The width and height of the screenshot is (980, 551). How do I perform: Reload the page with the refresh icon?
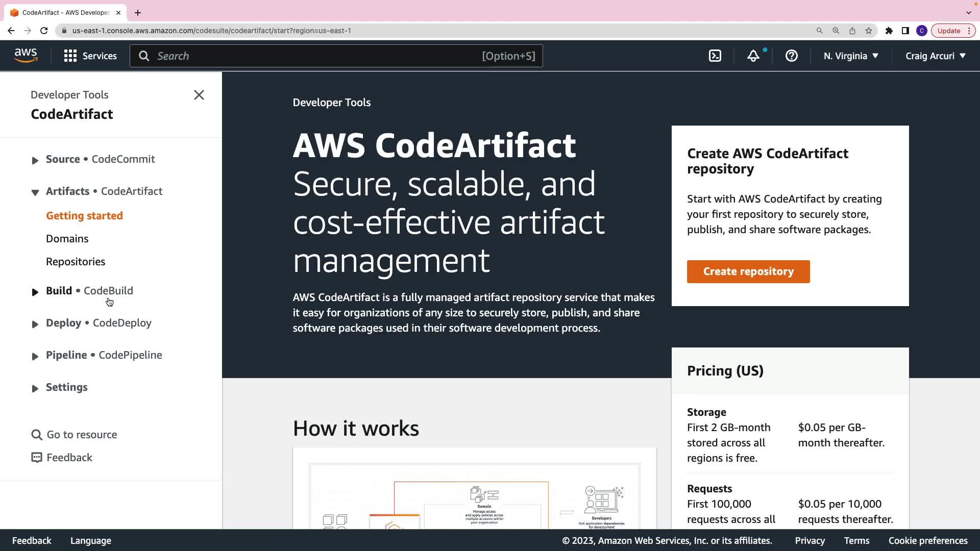(x=44, y=31)
